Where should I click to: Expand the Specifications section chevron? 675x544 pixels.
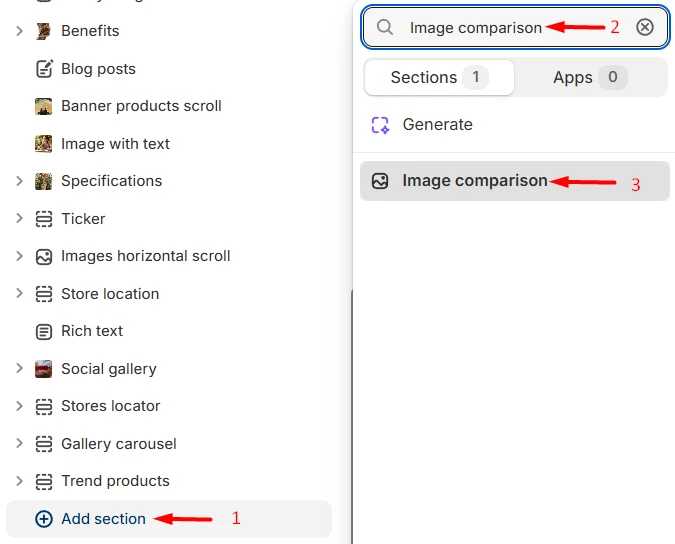pyautogui.click(x=19, y=181)
